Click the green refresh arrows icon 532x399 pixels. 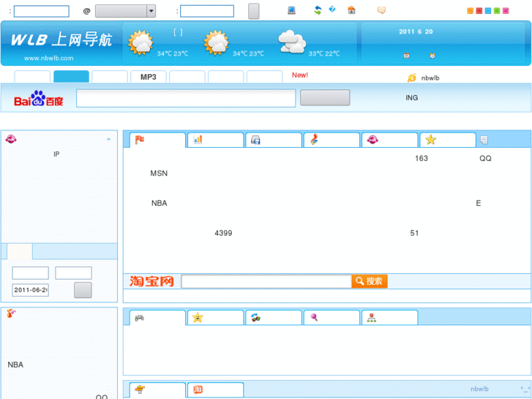click(318, 10)
